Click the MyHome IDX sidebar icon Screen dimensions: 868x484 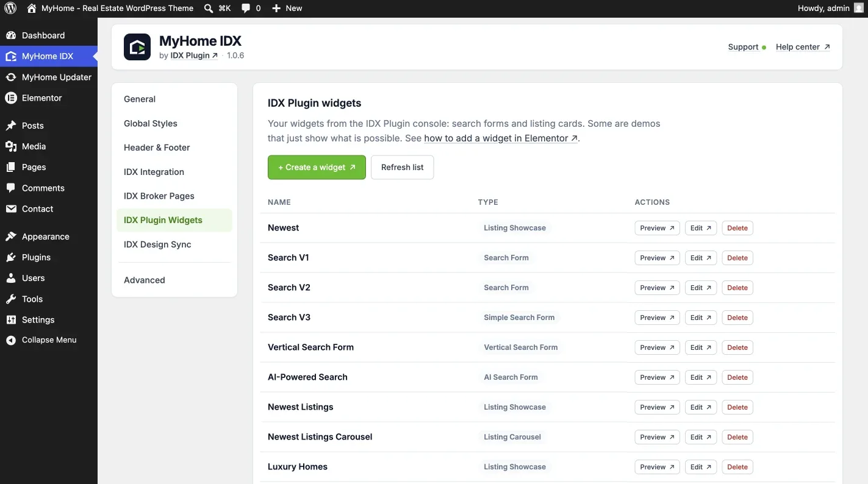pos(11,56)
